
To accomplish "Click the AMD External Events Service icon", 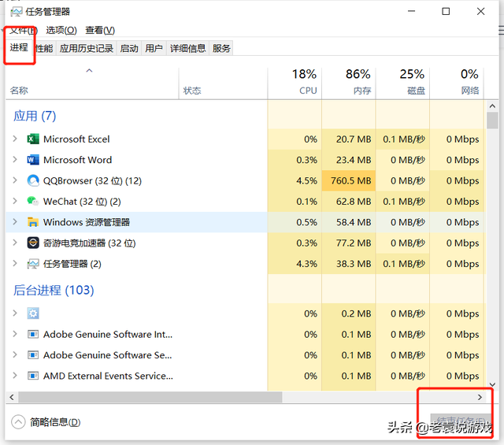I will click(33, 376).
